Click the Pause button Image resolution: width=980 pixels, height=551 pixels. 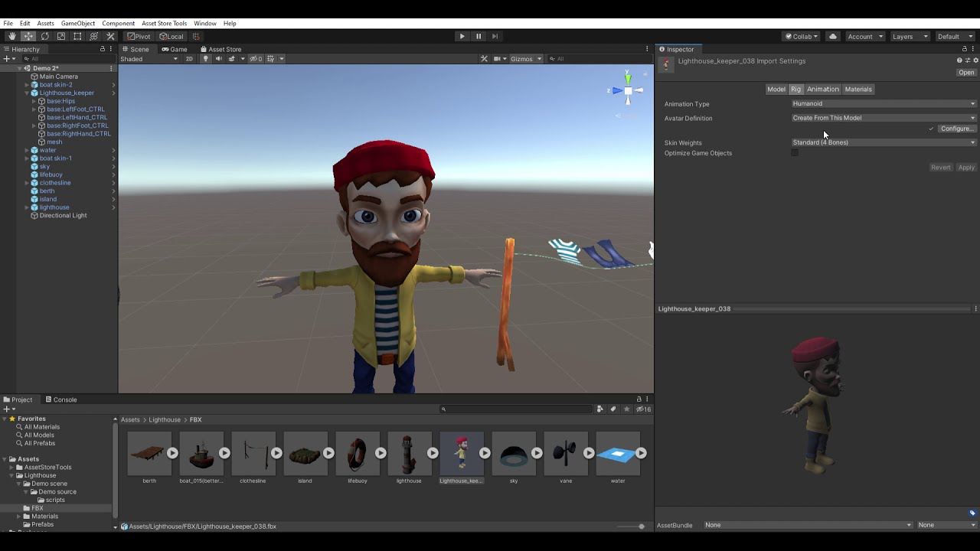coord(479,36)
